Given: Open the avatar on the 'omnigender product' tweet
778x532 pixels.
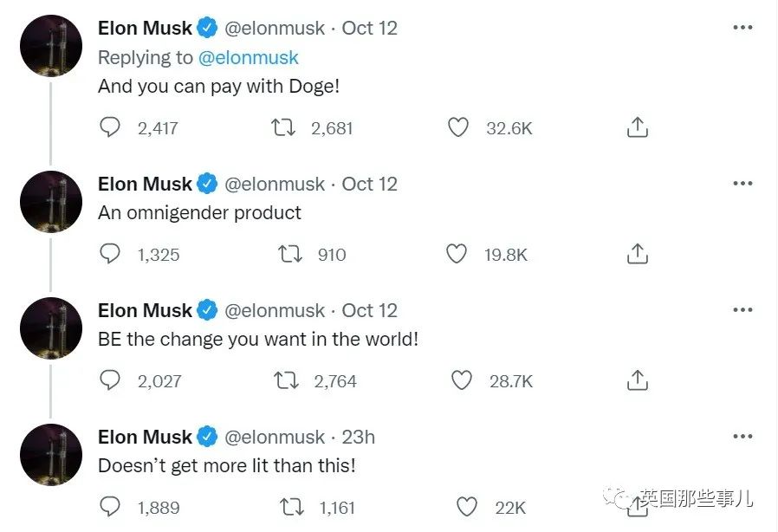Looking at the screenshot, I should (x=51, y=201).
